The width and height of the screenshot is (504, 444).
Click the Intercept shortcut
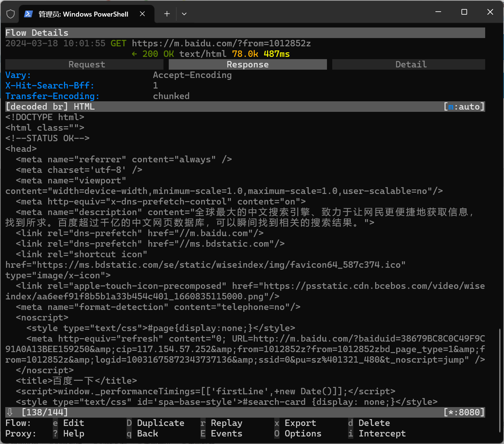point(377,433)
